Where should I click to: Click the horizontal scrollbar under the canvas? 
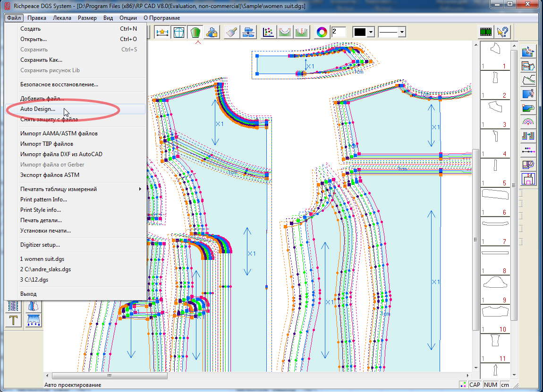click(x=109, y=375)
